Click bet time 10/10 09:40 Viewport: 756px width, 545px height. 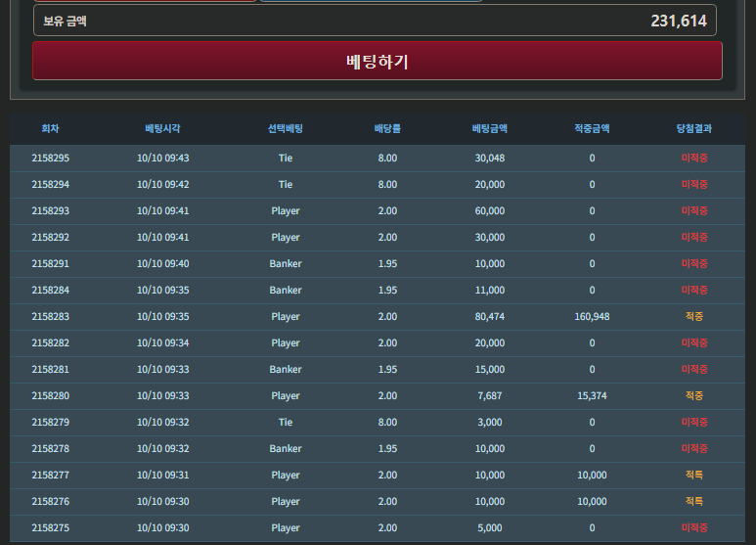point(163,264)
